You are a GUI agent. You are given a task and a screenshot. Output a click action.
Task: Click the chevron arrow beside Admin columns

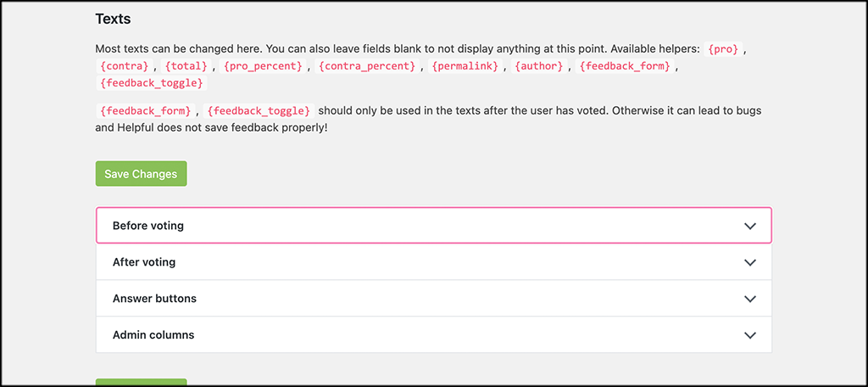pyautogui.click(x=750, y=335)
